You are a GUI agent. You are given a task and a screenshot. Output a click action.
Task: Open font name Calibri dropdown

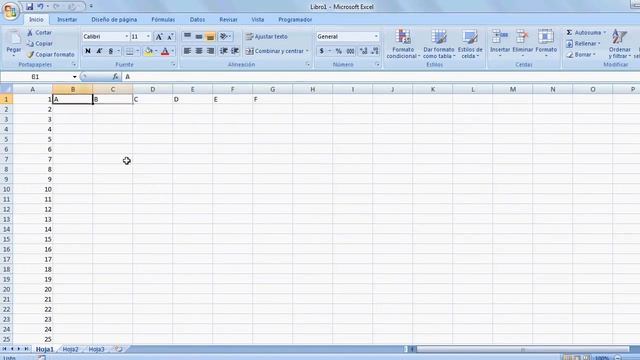tap(127, 37)
